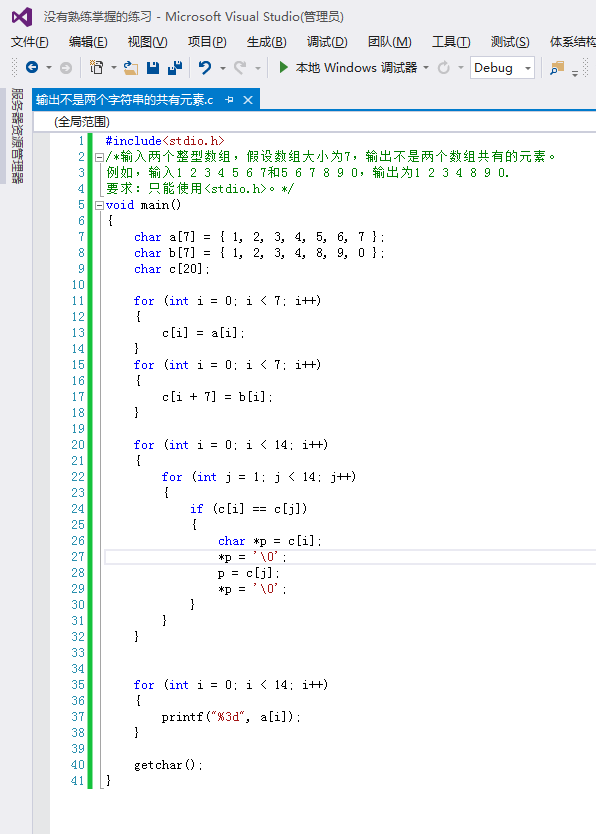Click the Undo arrow icon
Image resolution: width=596 pixels, height=834 pixels.
pyautogui.click(x=205, y=68)
